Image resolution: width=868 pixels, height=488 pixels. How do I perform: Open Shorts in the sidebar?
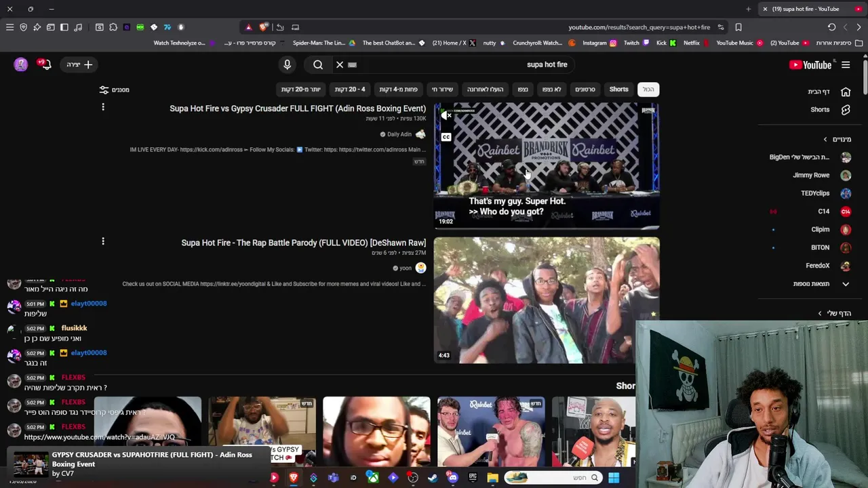pos(830,110)
